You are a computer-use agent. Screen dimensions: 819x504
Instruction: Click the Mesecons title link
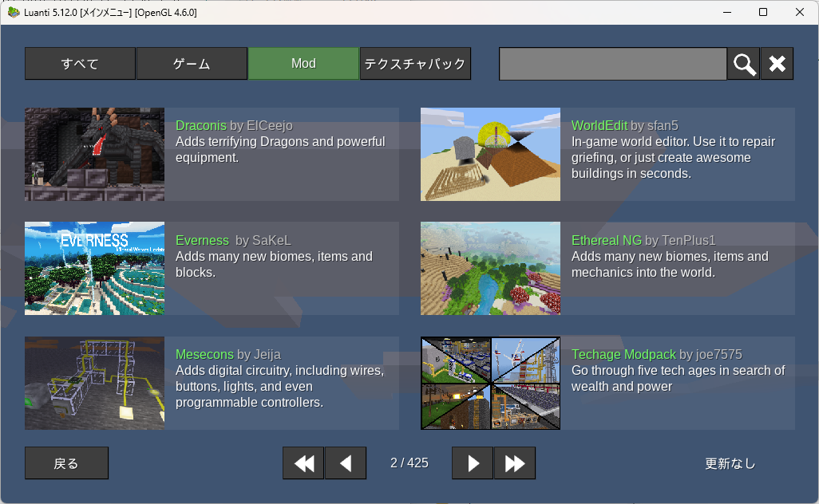tap(204, 355)
